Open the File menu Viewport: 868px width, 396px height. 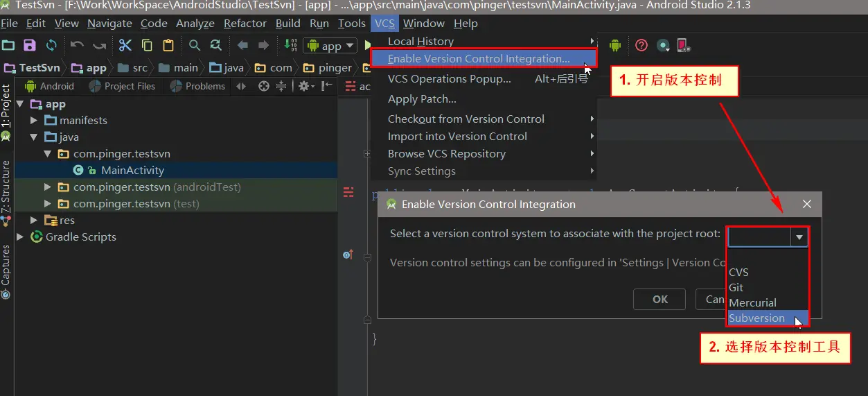point(10,24)
